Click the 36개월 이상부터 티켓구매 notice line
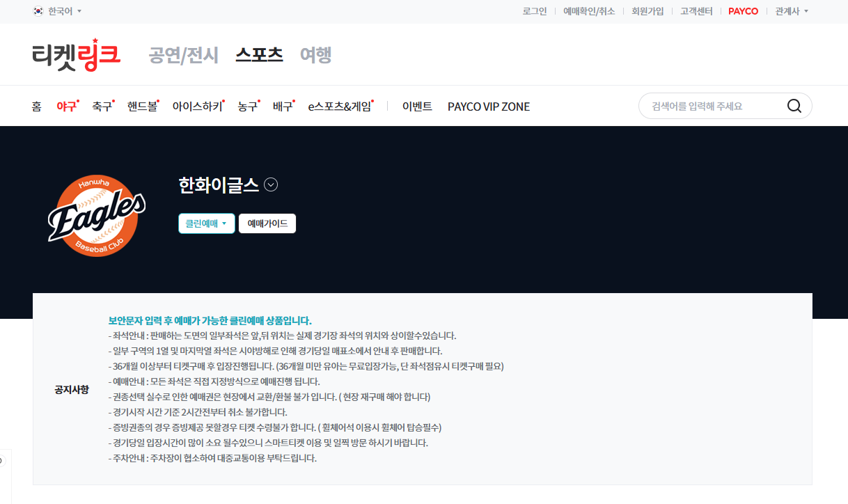The height and width of the screenshot is (504, 848). pos(306,366)
